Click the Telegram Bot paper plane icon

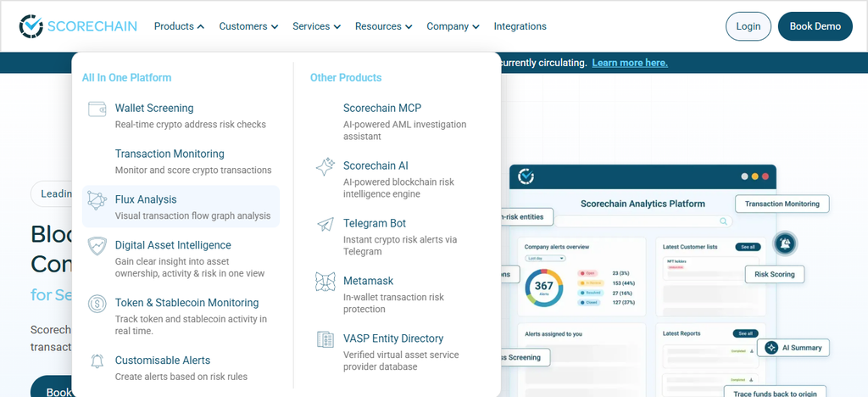(x=325, y=224)
